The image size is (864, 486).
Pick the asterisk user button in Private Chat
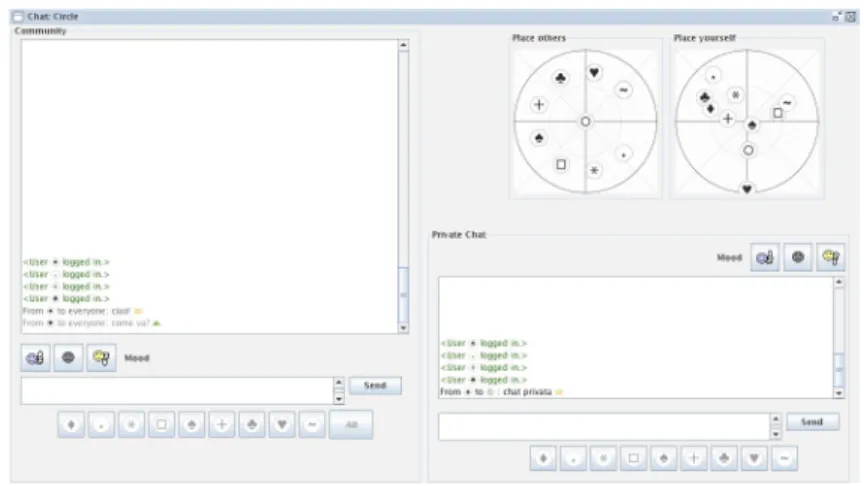(603, 458)
